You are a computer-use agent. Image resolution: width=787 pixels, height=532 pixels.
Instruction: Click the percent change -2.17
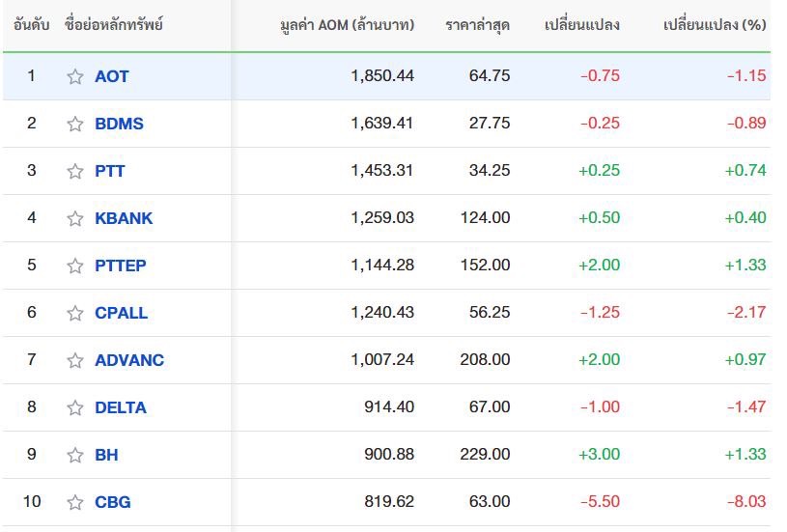tap(746, 312)
